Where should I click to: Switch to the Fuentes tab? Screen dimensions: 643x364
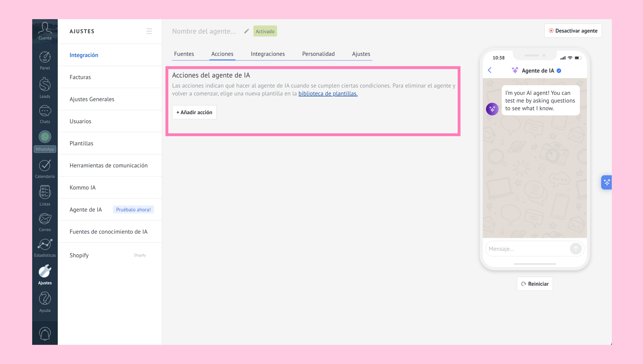tap(184, 54)
